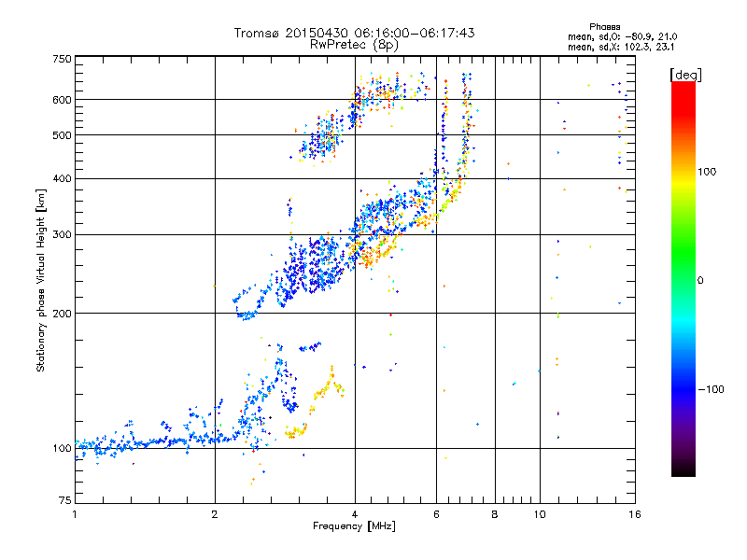Click the colorbar tick label '0'

point(700,281)
